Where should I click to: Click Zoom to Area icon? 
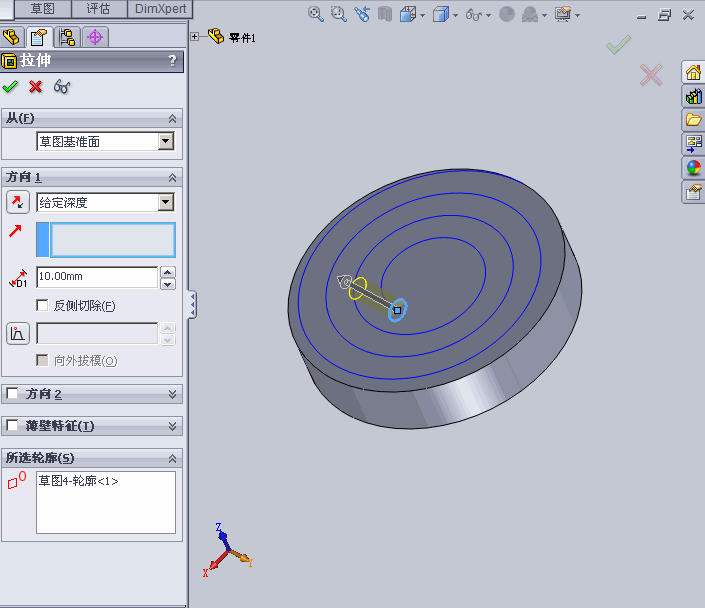click(x=339, y=14)
